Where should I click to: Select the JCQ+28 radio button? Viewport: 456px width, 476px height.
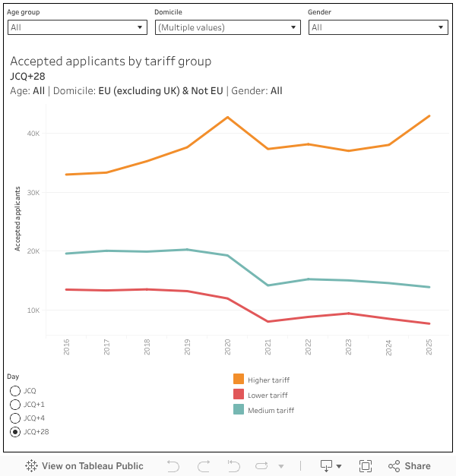tap(15, 431)
